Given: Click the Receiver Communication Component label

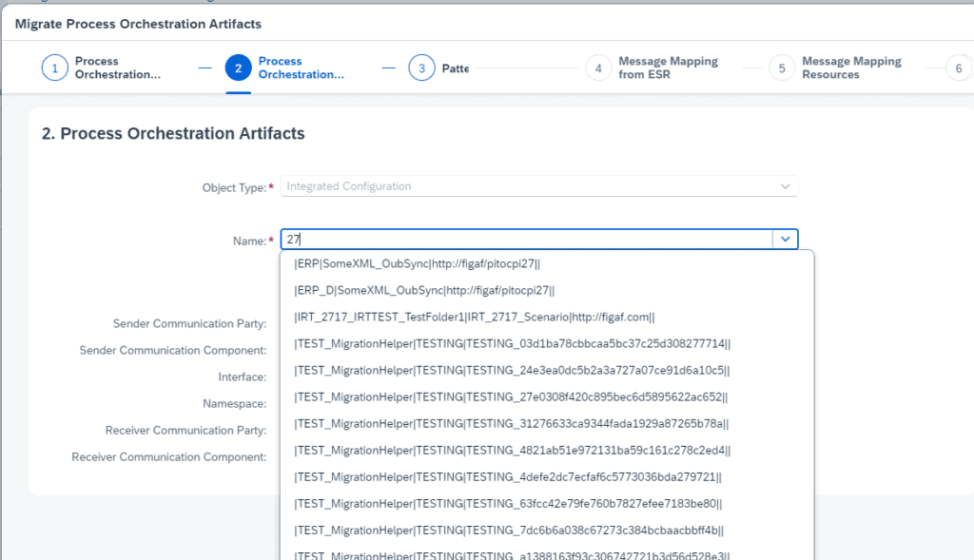Looking at the screenshot, I should [169, 457].
